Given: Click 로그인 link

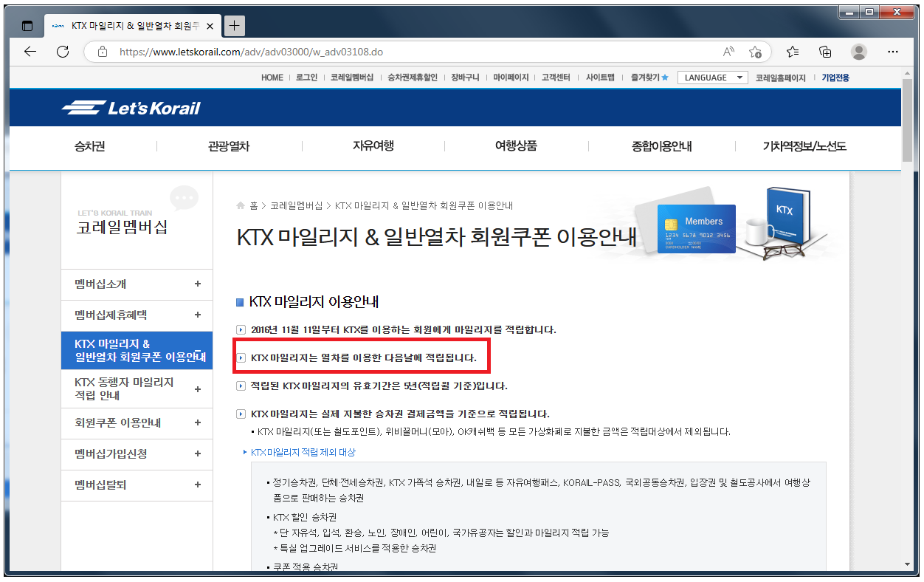Looking at the screenshot, I should (x=306, y=78).
